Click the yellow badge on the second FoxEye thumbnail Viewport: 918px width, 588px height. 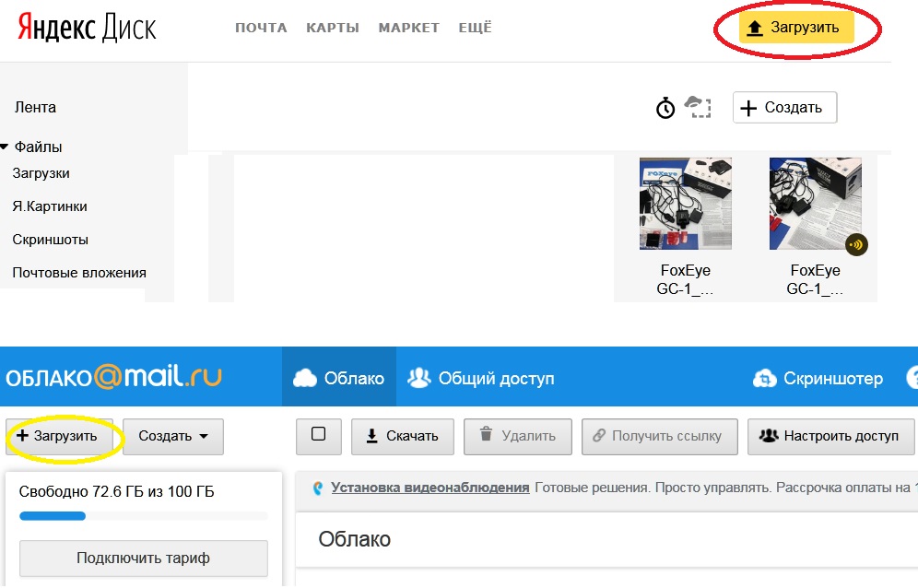(856, 245)
